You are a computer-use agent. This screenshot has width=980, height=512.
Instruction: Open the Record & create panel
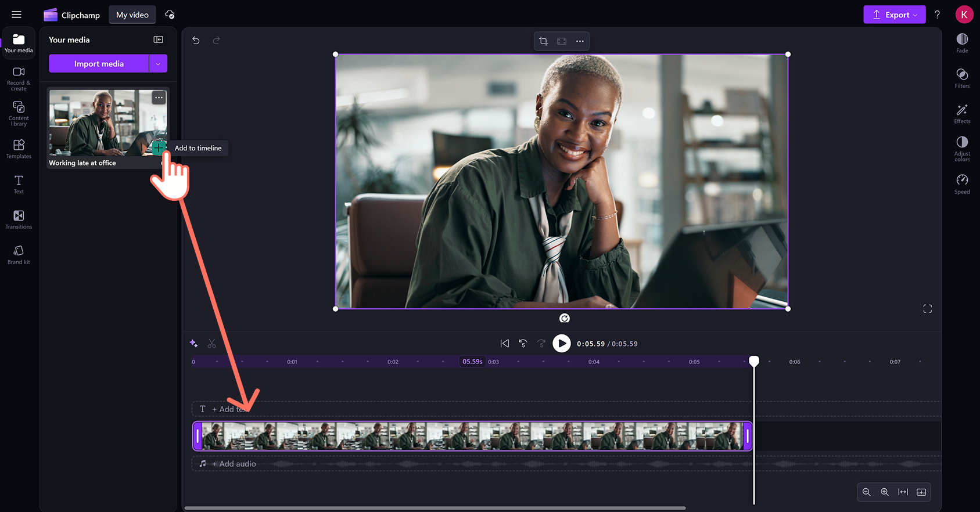tap(19, 78)
